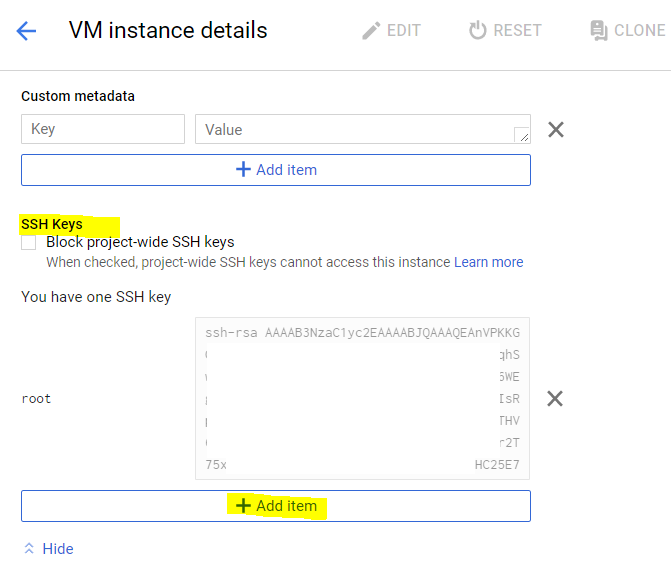Click the pencil icon next to EDIT
The height and width of the screenshot is (586, 671).
click(x=371, y=30)
